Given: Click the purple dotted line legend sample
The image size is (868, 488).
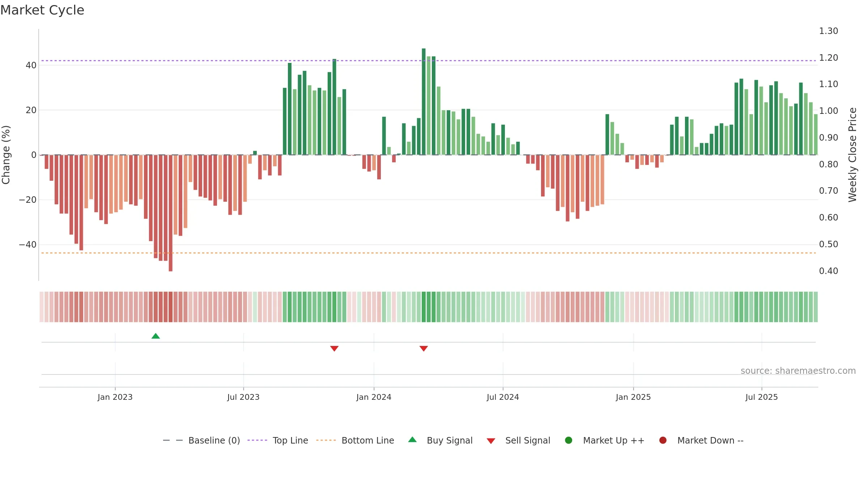Looking at the screenshot, I should tap(257, 440).
